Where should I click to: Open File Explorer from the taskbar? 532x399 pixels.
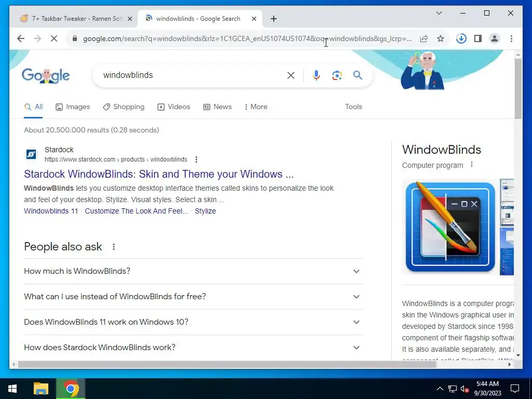point(42,389)
